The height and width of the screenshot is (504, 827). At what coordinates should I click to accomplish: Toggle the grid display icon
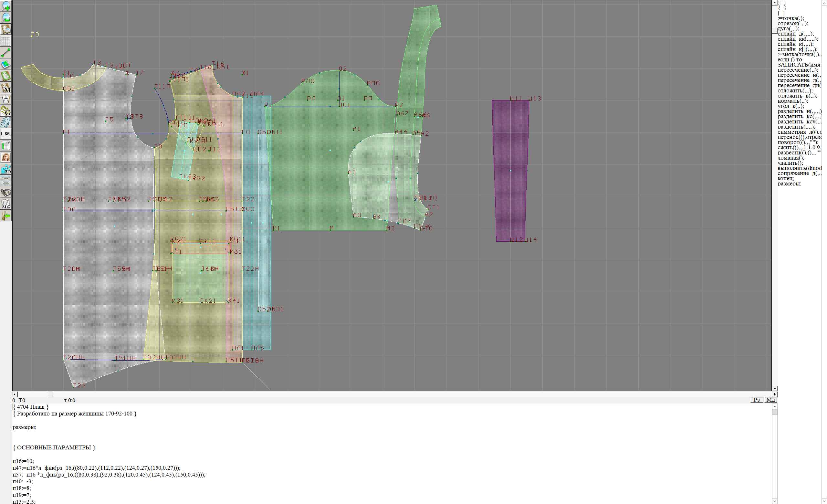point(6,41)
